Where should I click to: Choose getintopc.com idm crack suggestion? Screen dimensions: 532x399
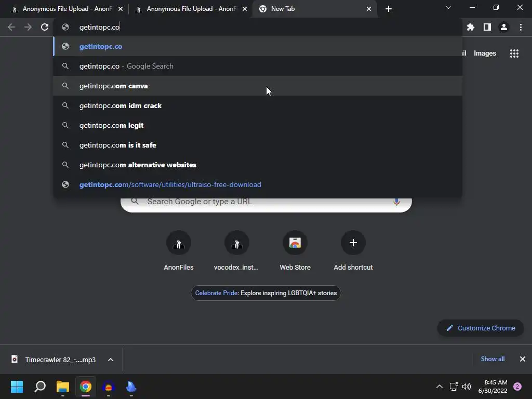coord(258,105)
